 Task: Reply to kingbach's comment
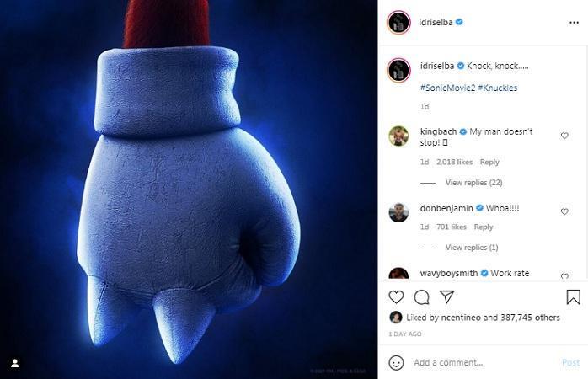[x=489, y=162]
